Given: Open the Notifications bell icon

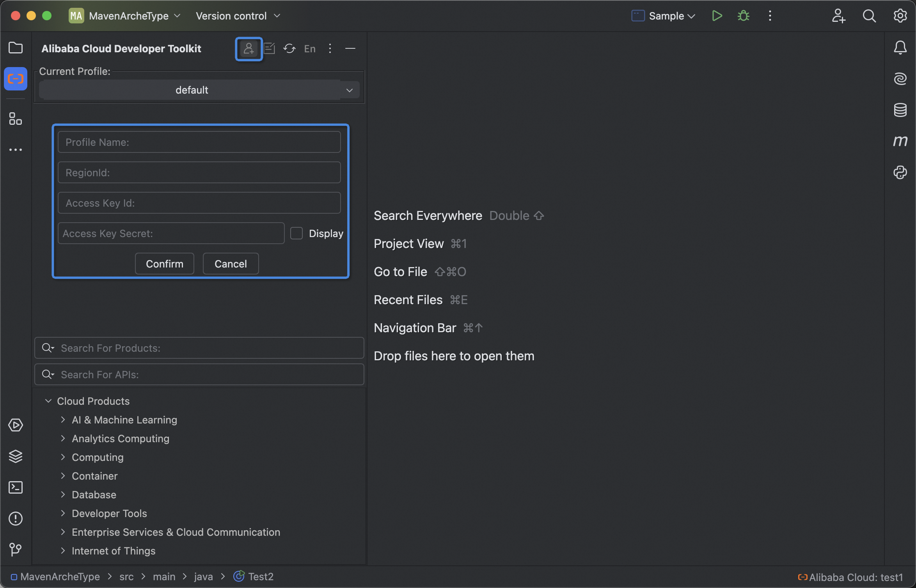Looking at the screenshot, I should click(900, 48).
